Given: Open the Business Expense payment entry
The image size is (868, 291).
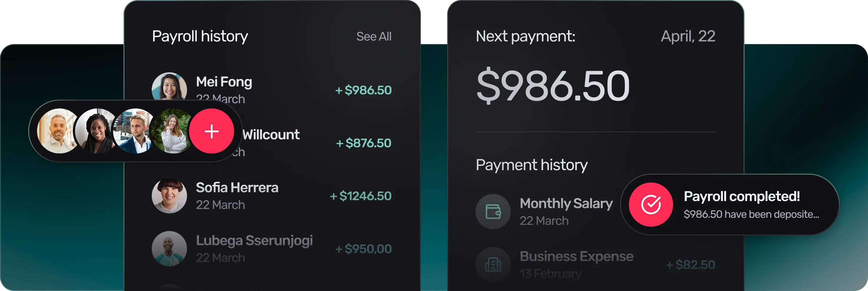Looking at the screenshot, I should [576, 256].
